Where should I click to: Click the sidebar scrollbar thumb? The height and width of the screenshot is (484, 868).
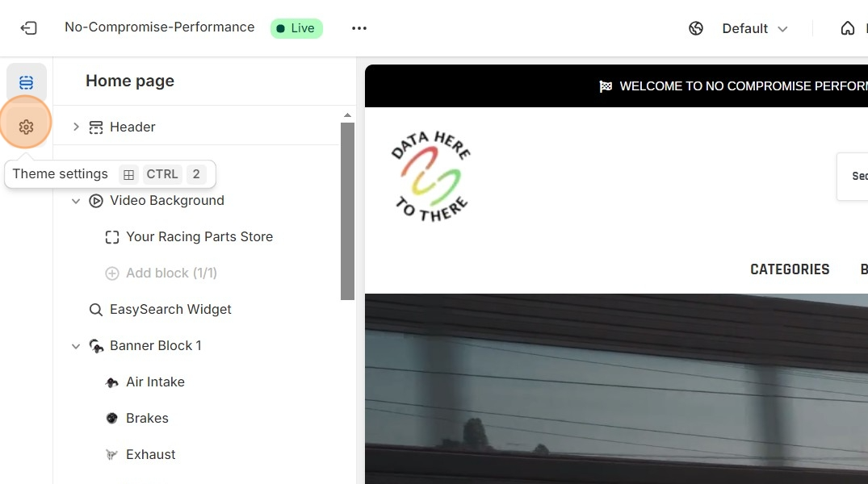click(x=348, y=211)
